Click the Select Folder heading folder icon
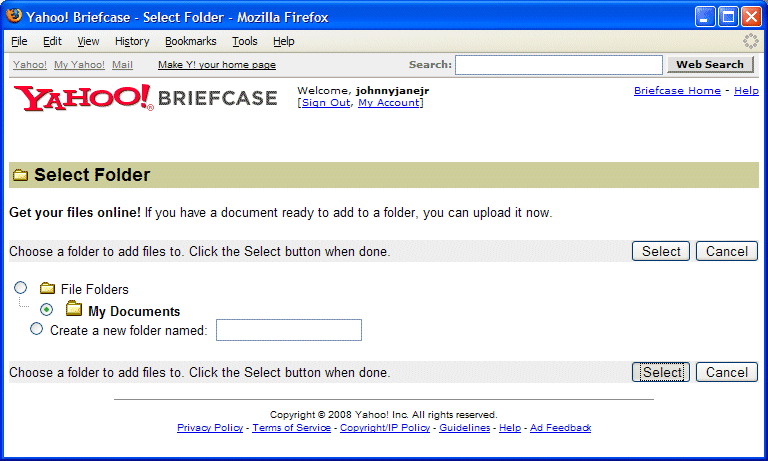The image size is (768, 461). click(20, 176)
